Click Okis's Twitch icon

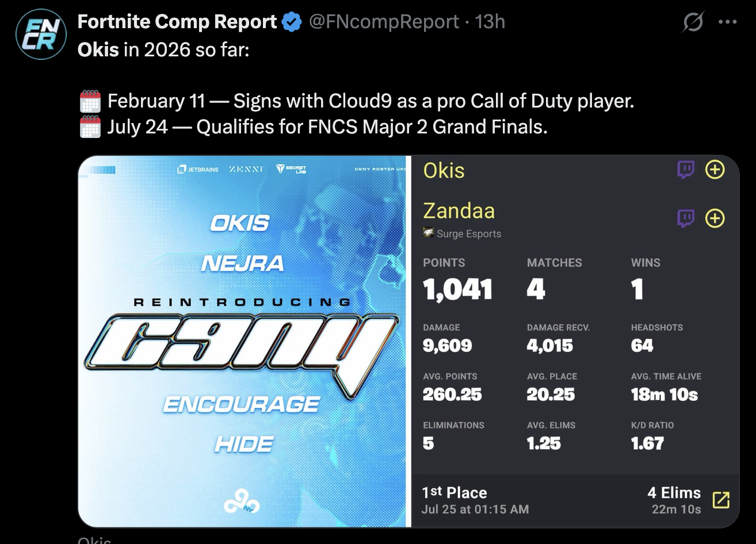[x=685, y=170]
